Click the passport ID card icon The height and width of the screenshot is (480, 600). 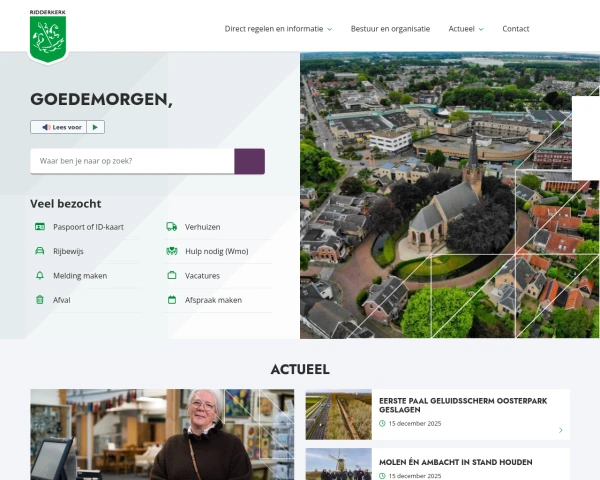[x=40, y=227]
